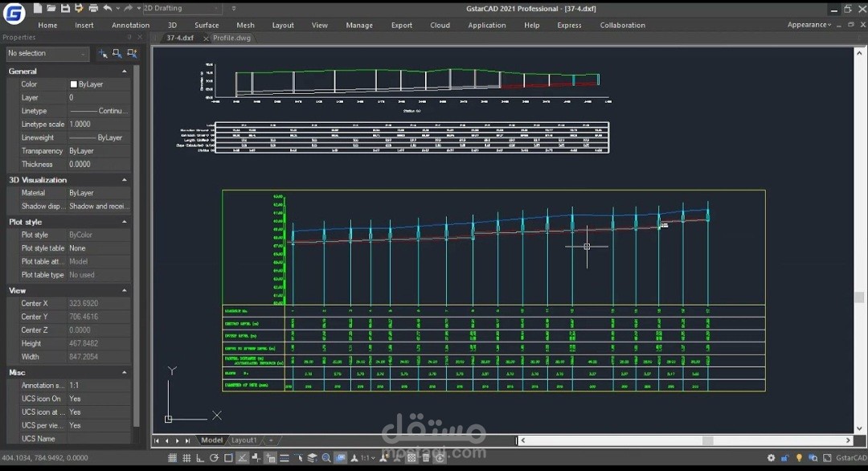This screenshot has height=471, width=868.
Task: Select the Model tab
Action: pos(211,440)
